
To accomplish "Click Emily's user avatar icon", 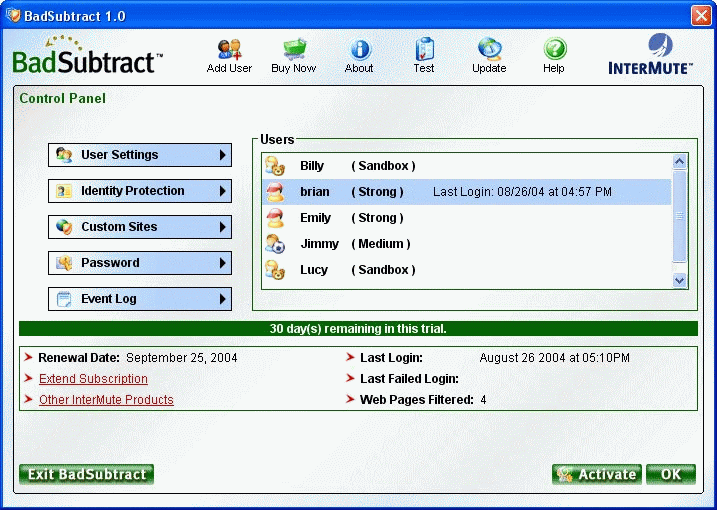I will [275, 218].
